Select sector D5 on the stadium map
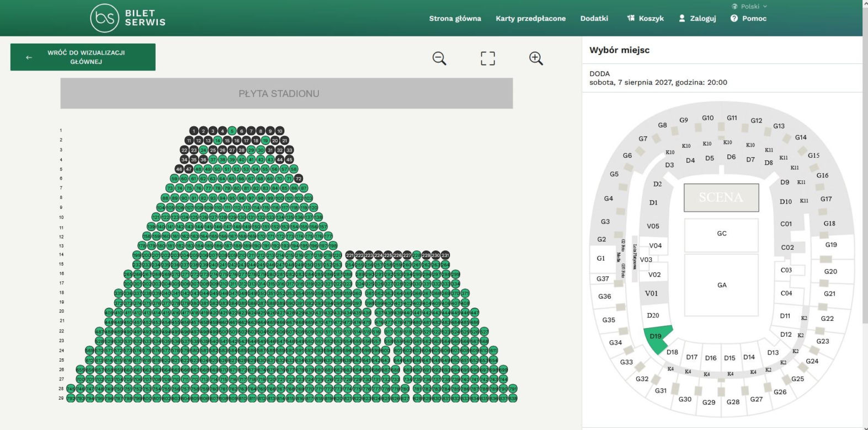 coord(710,158)
